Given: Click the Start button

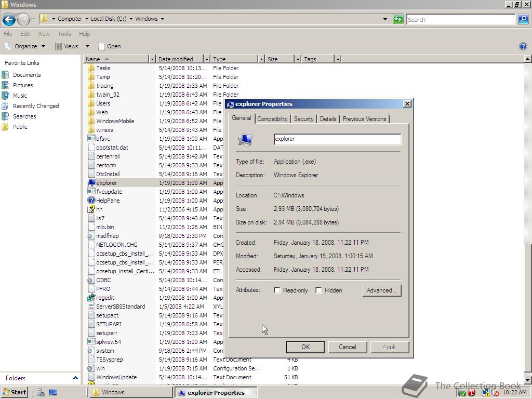Looking at the screenshot, I should [x=14, y=392].
